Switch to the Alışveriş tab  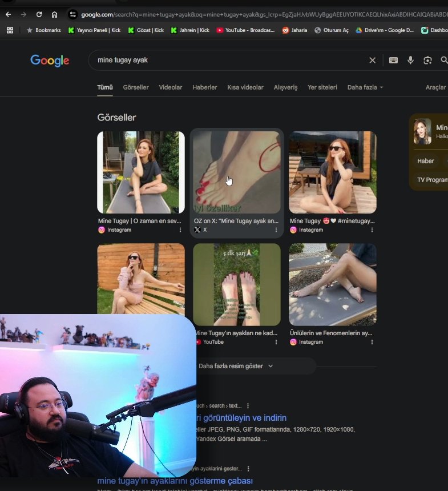click(285, 87)
